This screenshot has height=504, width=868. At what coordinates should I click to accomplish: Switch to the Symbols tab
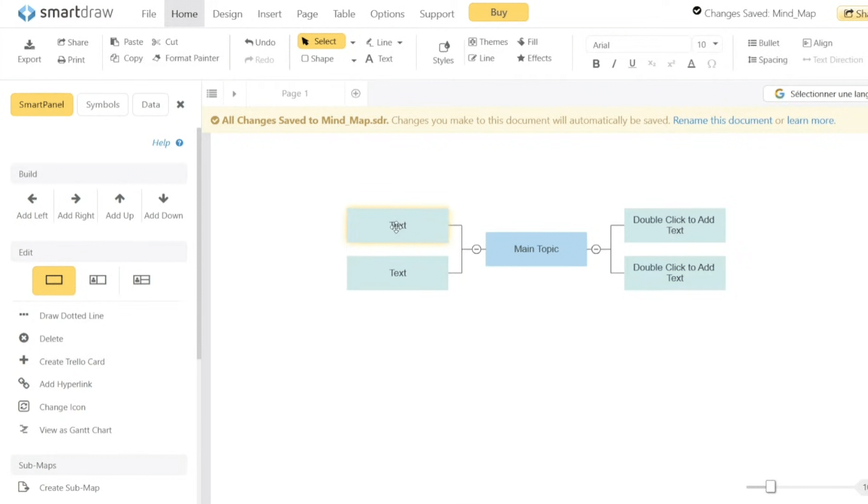click(102, 104)
